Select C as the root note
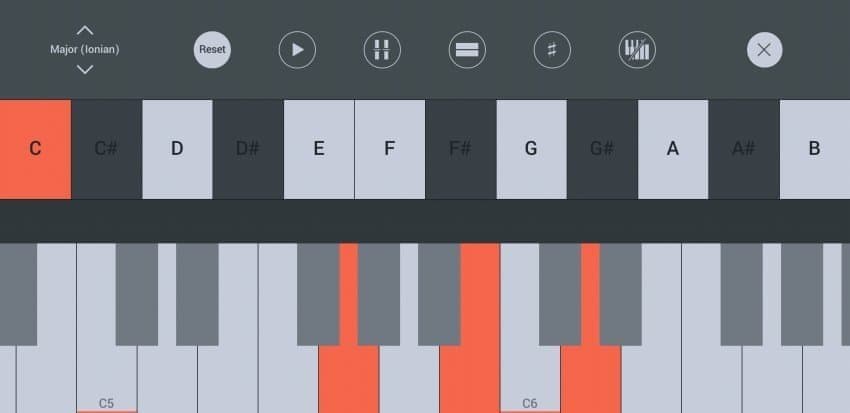 (x=35, y=149)
